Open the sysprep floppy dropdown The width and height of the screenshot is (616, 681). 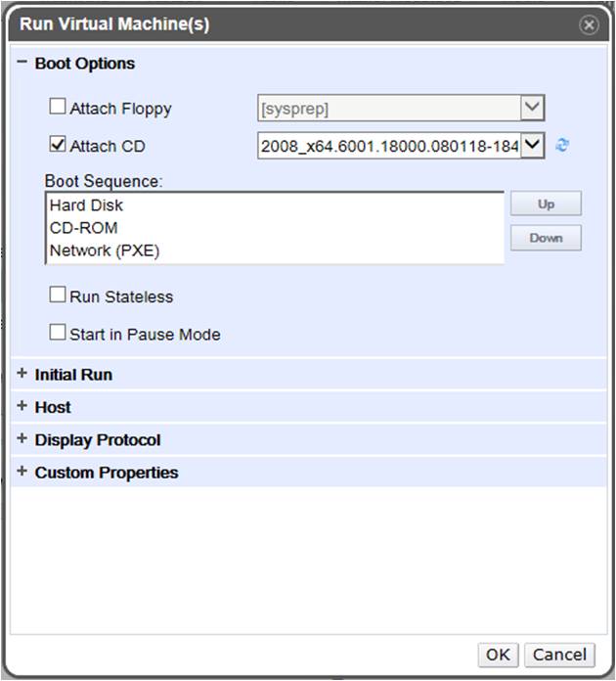pyautogui.click(x=532, y=108)
